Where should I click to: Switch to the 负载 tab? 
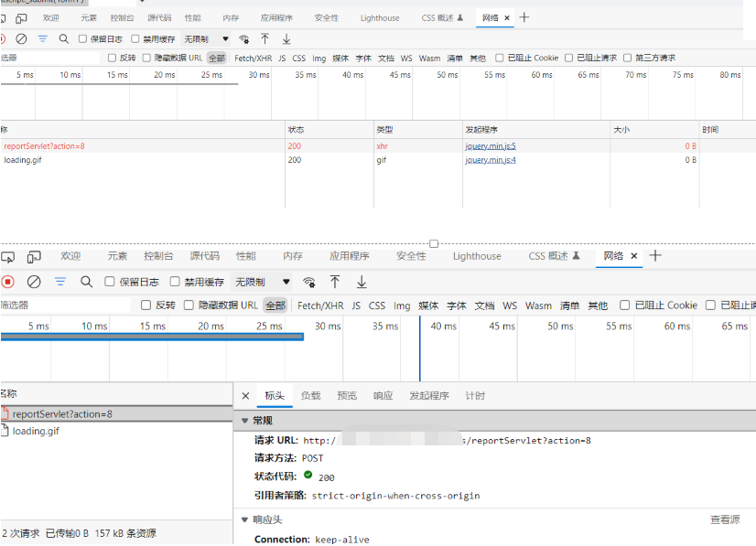(x=310, y=396)
